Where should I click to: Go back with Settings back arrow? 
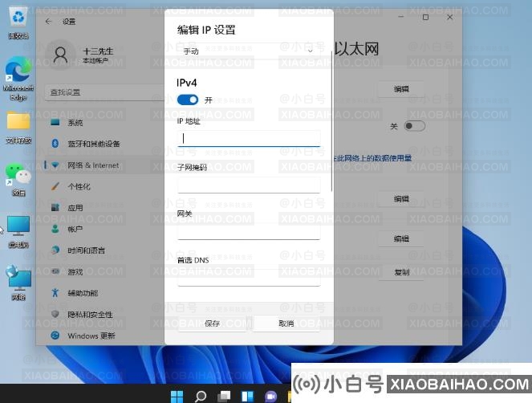[x=48, y=22]
